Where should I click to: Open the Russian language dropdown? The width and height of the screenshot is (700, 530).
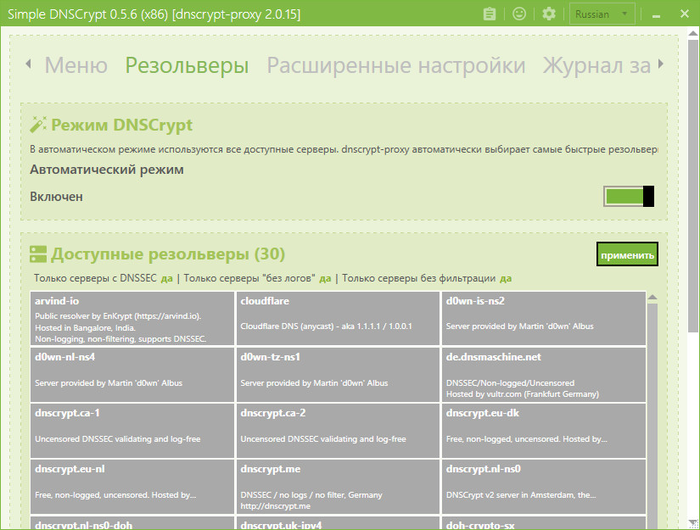point(601,14)
